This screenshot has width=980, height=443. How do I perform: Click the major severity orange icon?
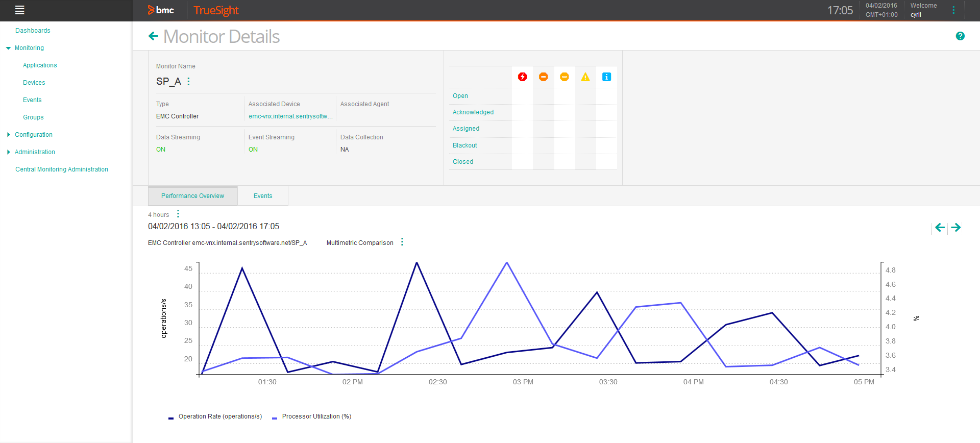click(544, 77)
